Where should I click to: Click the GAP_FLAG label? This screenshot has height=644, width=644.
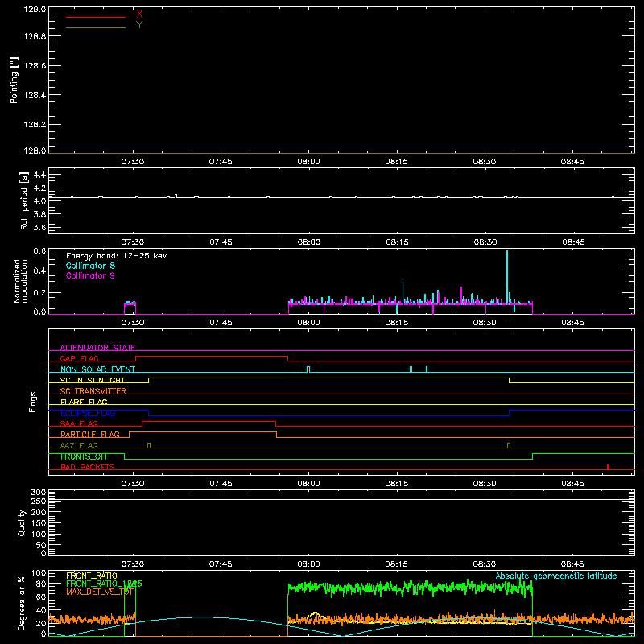coord(79,358)
